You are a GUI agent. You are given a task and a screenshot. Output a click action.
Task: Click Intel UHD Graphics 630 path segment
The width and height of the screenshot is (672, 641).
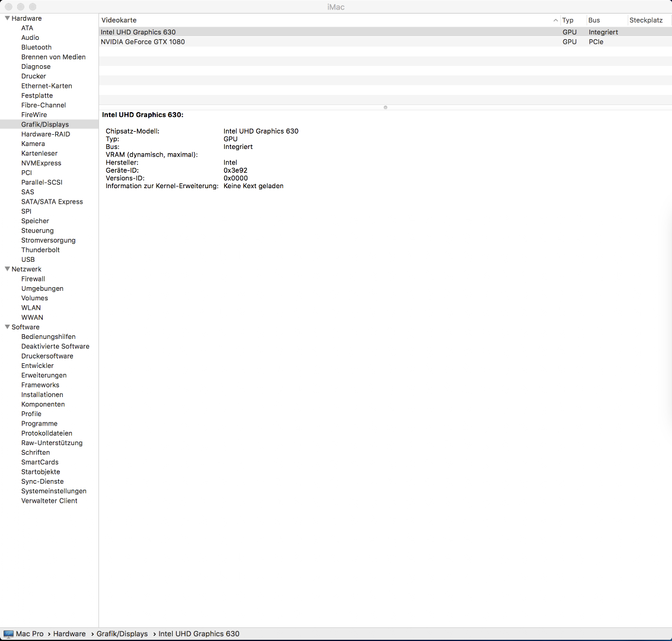click(x=199, y=634)
